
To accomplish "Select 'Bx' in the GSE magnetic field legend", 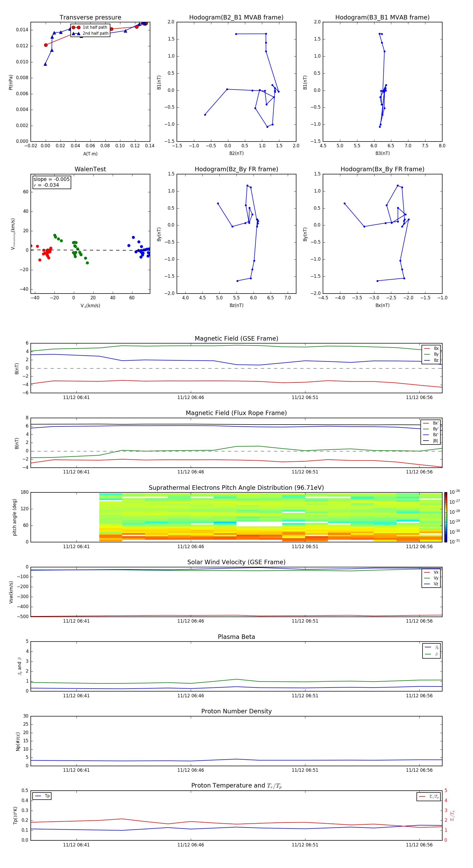I will (x=431, y=349).
